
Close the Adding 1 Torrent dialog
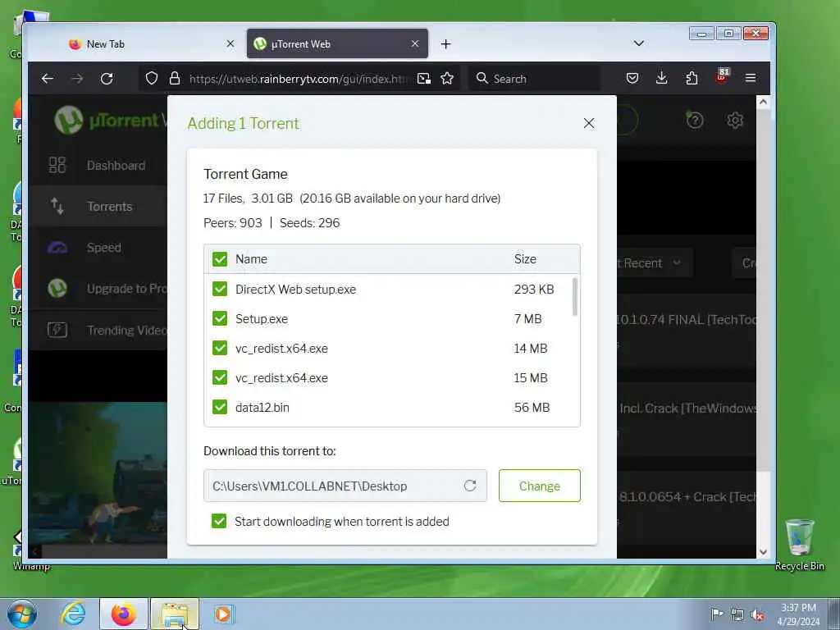(x=589, y=123)
